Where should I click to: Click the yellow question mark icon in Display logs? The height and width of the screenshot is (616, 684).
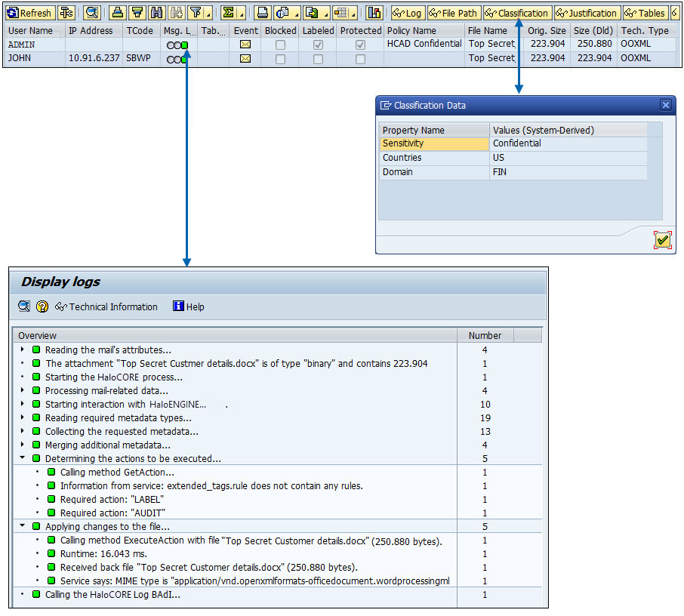(x=42, y=306)
